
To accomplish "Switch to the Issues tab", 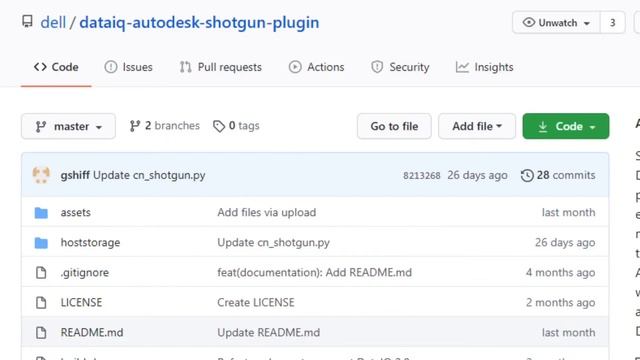I will click(x=129, y=67).
